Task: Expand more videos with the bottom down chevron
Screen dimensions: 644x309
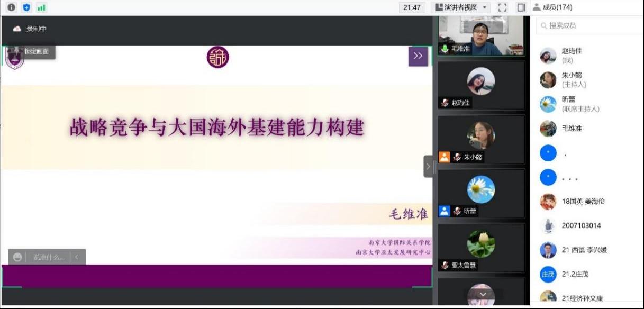Action: pos(483,295)
